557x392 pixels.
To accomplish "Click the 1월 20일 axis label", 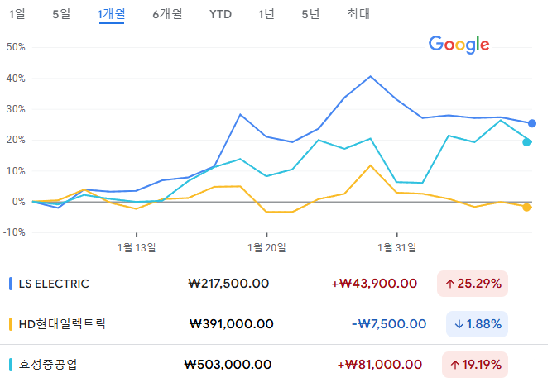I will pos(266,247).
